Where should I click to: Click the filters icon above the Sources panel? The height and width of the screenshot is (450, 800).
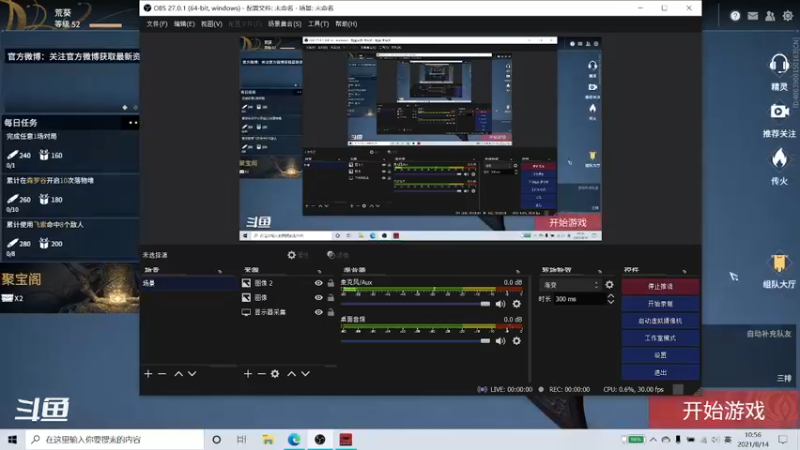331,255
